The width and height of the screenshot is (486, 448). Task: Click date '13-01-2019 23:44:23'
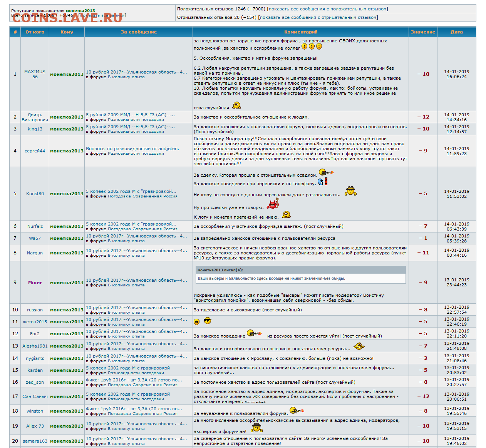coord(457,283)
